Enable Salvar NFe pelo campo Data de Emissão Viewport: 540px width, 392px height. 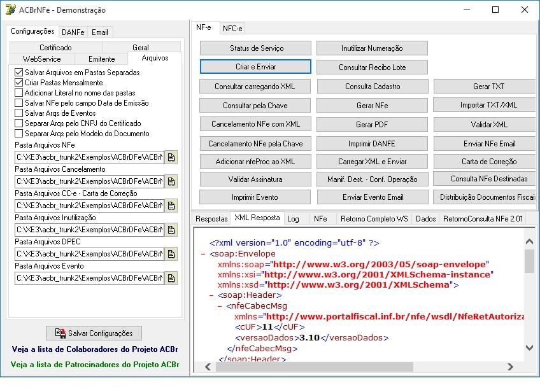(x=19, y=103)
